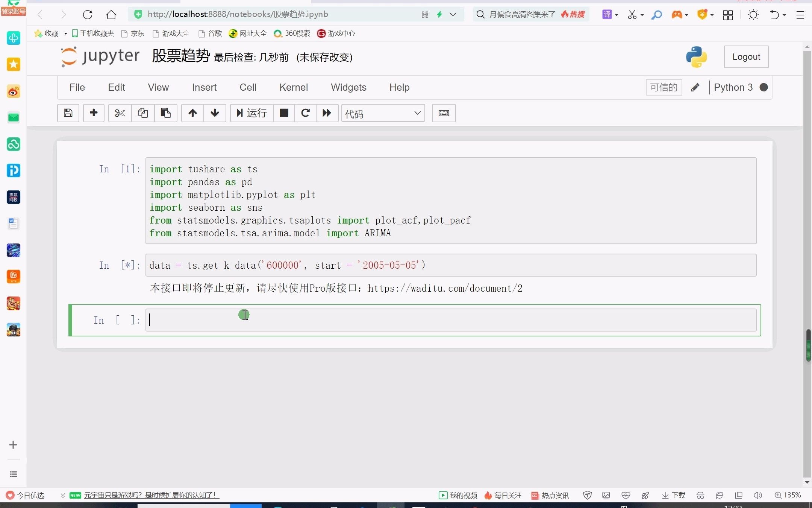Open the Kernel menu

(293, 87)
